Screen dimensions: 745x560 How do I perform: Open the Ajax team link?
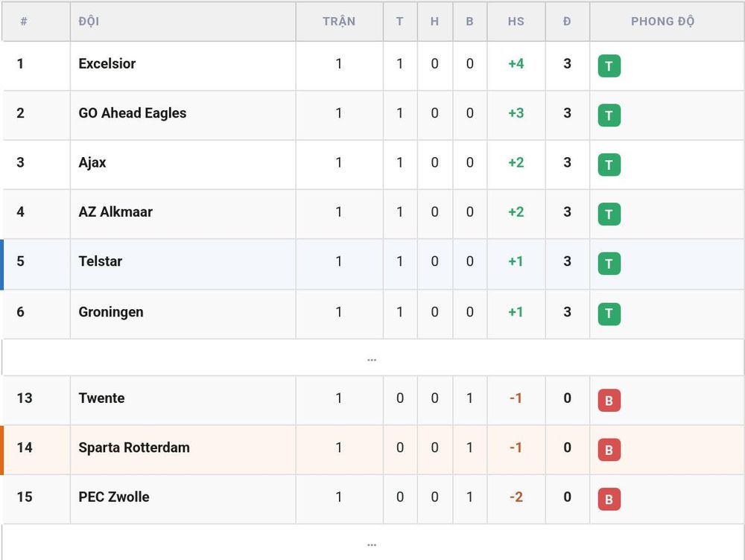pyautogui.click(x=92, y=162)
